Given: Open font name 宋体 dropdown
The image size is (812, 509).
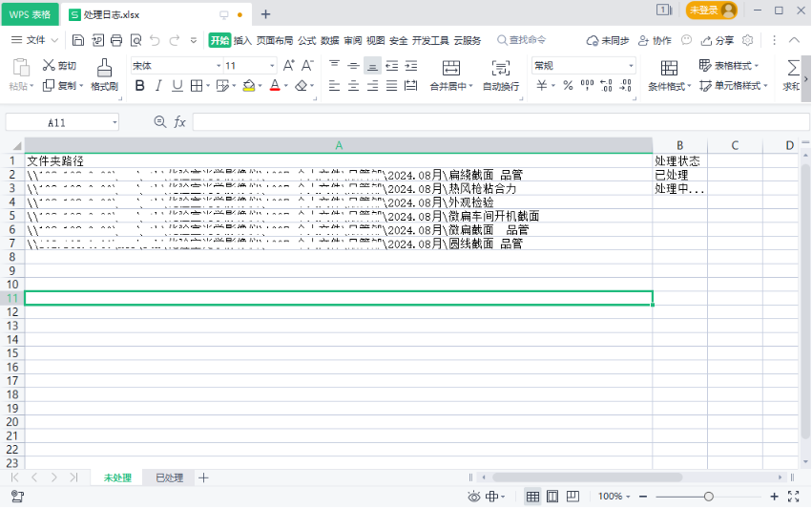Looking at the screenshot, I should click(x=219, y=65).
